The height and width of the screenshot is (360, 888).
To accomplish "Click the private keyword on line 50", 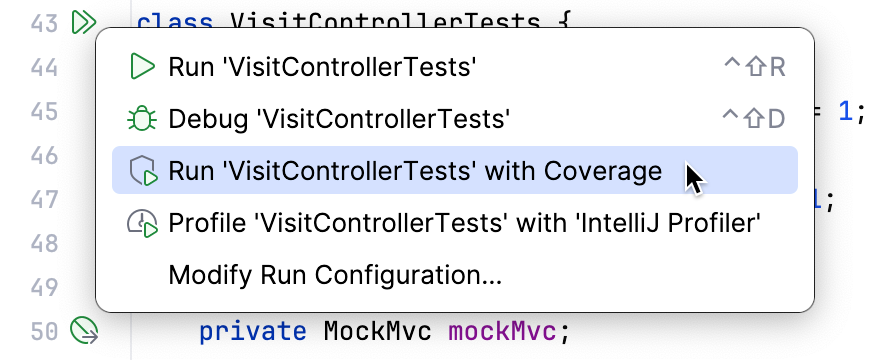I will pos(253,332).
